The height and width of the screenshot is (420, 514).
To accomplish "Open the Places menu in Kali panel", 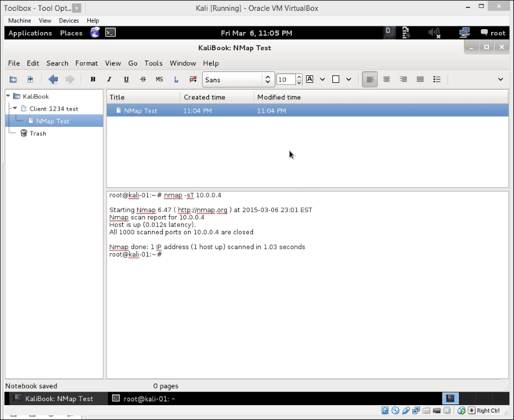I will pos(71,33).
